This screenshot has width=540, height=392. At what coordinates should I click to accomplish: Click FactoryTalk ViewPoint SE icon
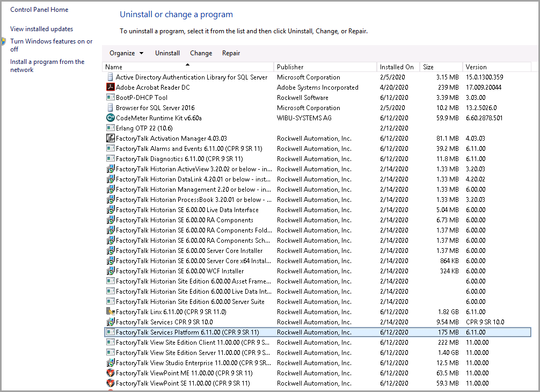tap(110, 383)
